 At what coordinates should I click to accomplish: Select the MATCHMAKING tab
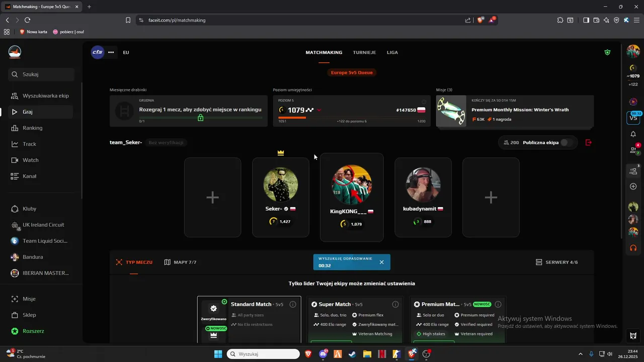324,52
